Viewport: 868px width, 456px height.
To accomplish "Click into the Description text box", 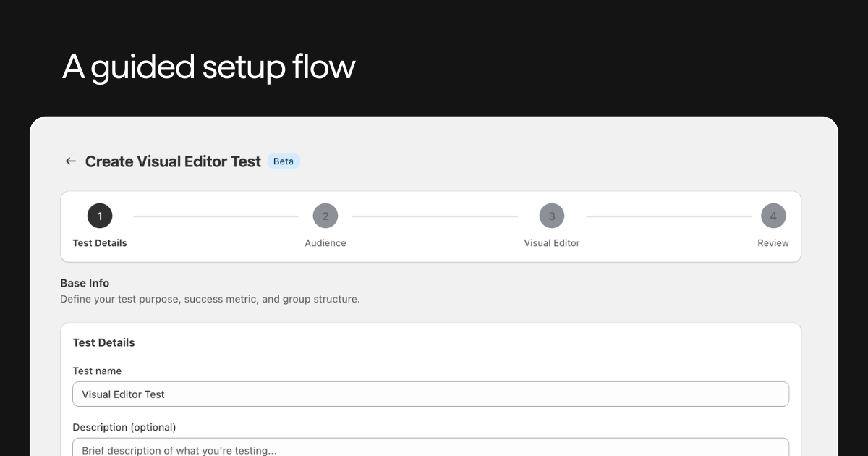I will (430, 449).
